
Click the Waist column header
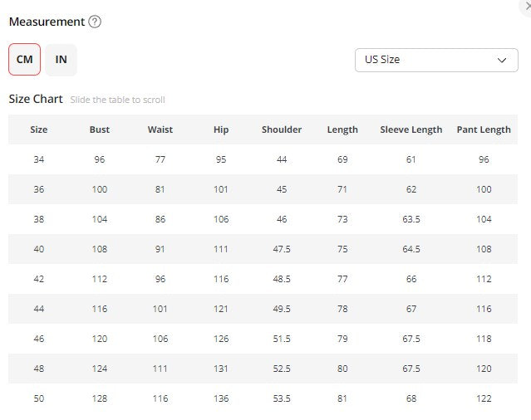pyautogui.click(x=160, y=129)
